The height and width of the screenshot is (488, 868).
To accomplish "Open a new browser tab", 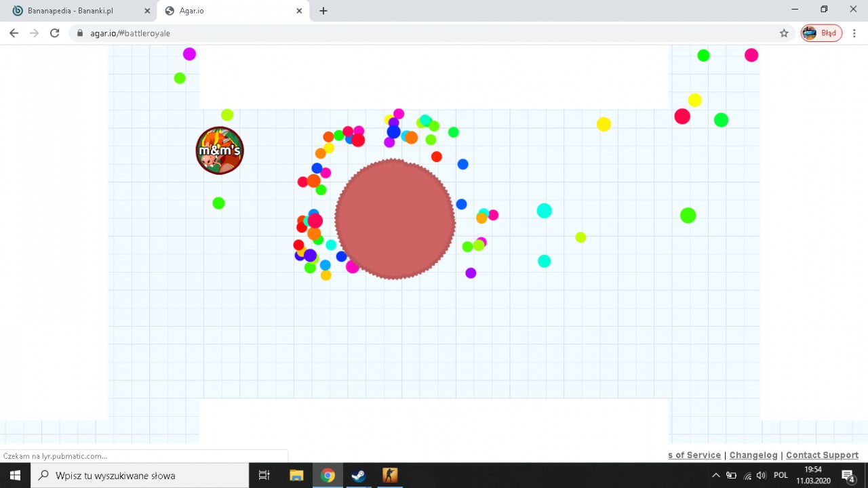I will (x=323, y=11).
